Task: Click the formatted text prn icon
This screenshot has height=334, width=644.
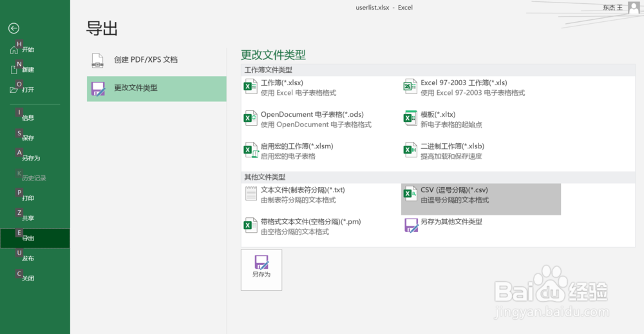Action: point(251,226)
